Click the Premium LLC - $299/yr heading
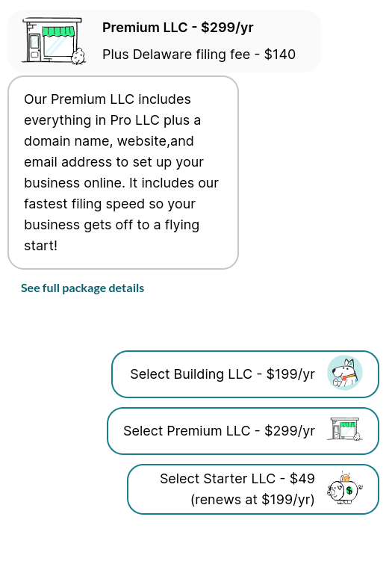 [178, 28]
